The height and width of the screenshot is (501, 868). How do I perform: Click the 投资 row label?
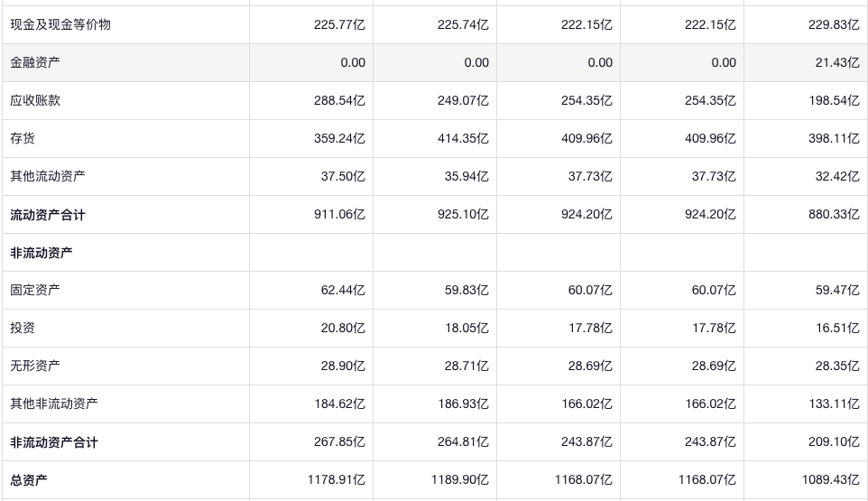click(x=23, y=329)
